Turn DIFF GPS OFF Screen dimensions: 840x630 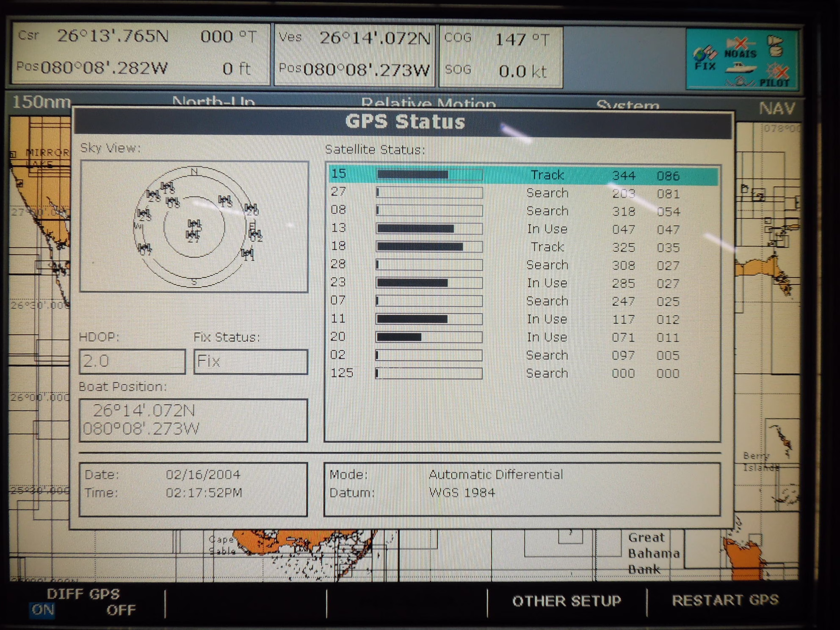[x=121, y=610]
